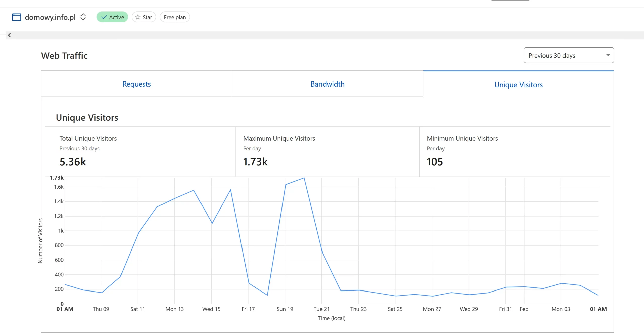The width and height of the screenshot is (644, 333).
Task: Switch to the Requests tab
Action: [136, 84]
